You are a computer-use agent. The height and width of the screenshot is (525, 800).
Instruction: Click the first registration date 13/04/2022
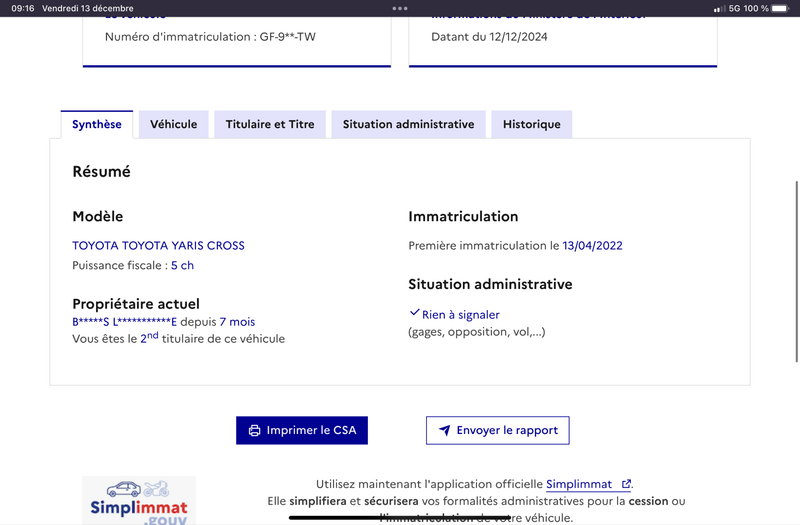592,245
